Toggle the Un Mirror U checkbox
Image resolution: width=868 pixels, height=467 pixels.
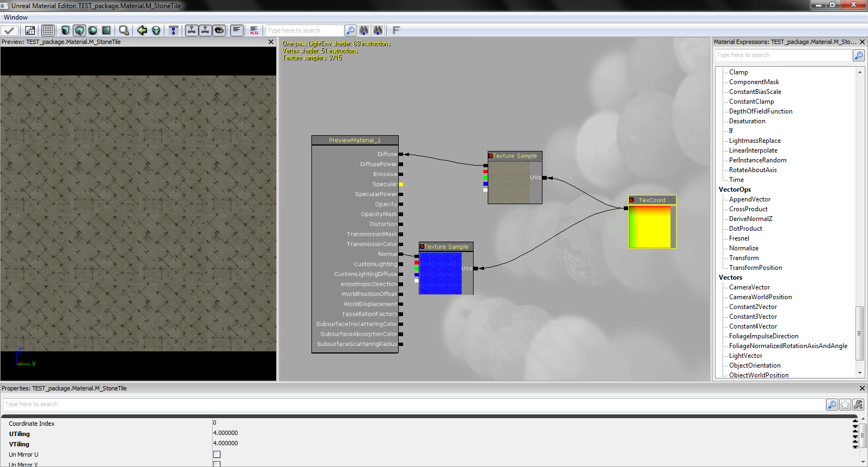(217, 455)
